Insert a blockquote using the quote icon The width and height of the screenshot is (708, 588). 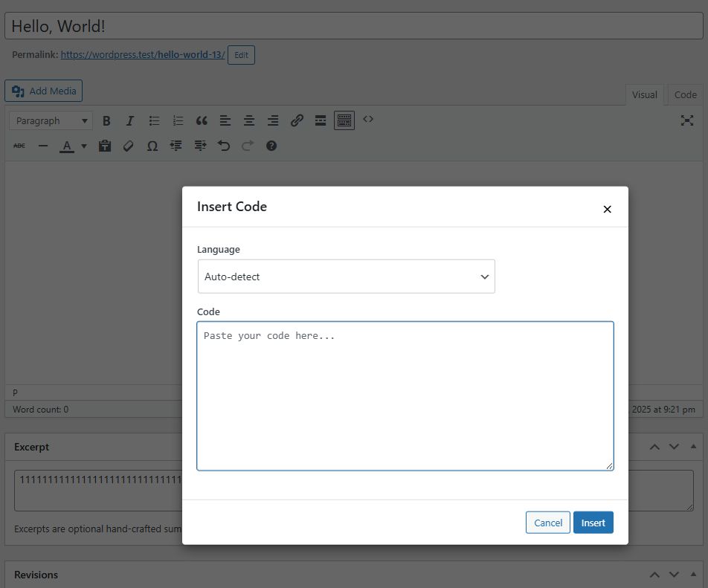[x=202, y=120]
